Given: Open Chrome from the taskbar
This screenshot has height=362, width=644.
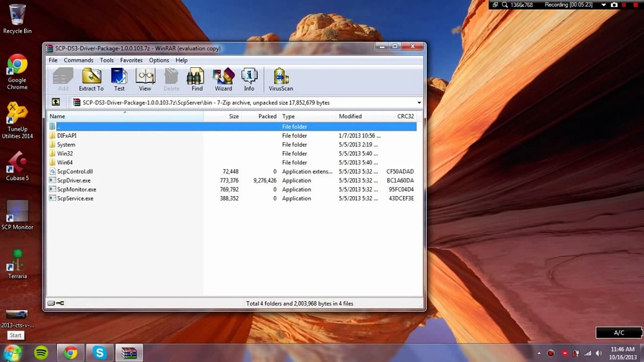Looking at the screenshot, I should [70, 353].
